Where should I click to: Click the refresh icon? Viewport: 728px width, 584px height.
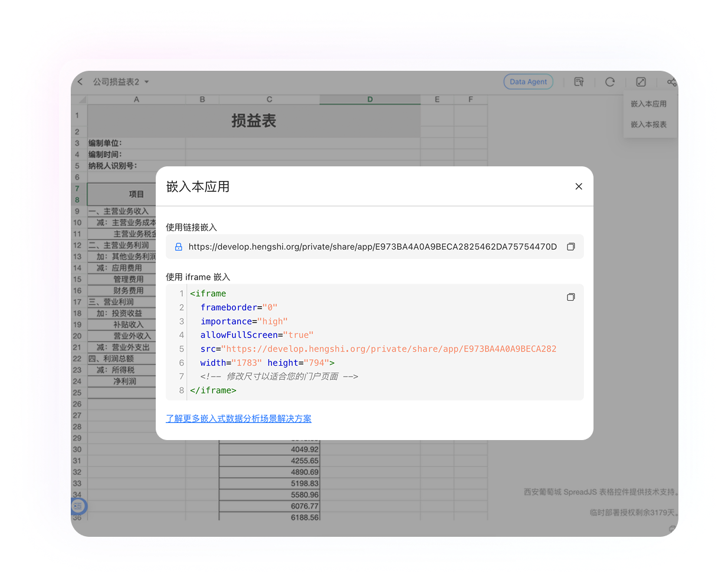pyautogui.click(x=610, y=82)
